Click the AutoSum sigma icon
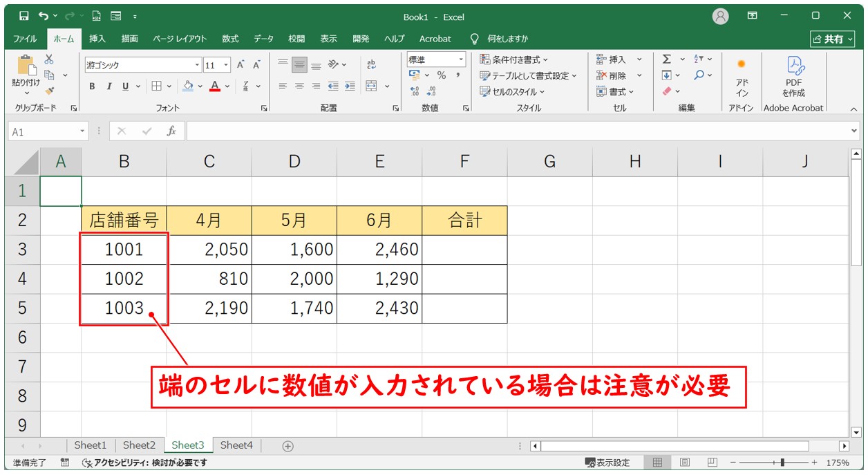This screenshot has height=475, width=868. point(667,59)
